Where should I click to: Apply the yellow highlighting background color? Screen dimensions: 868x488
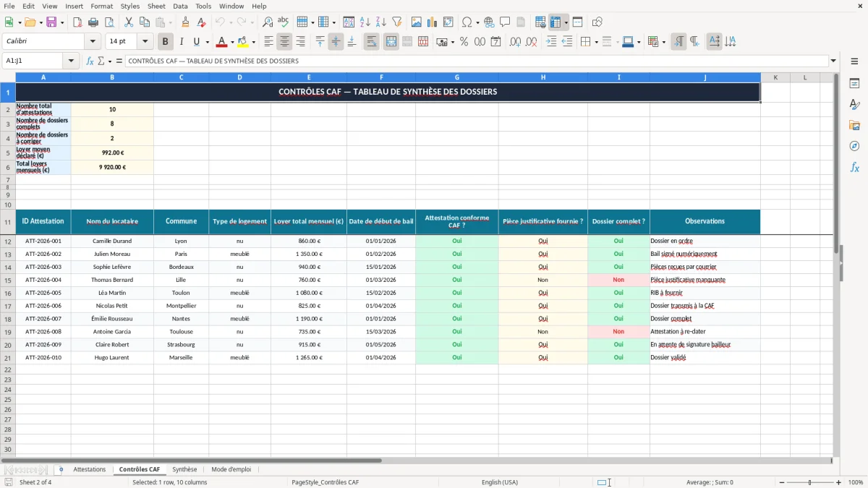(242, 42)
